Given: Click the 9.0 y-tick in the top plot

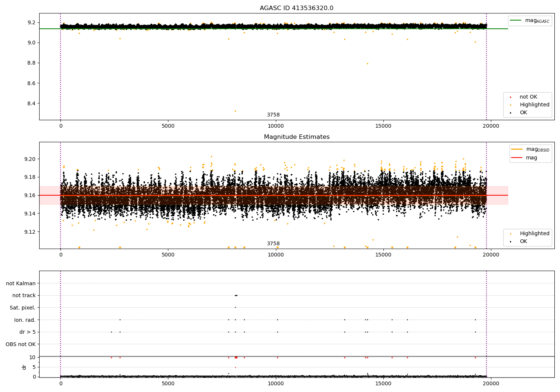Looking at the screenshot, I should (31, 43).
